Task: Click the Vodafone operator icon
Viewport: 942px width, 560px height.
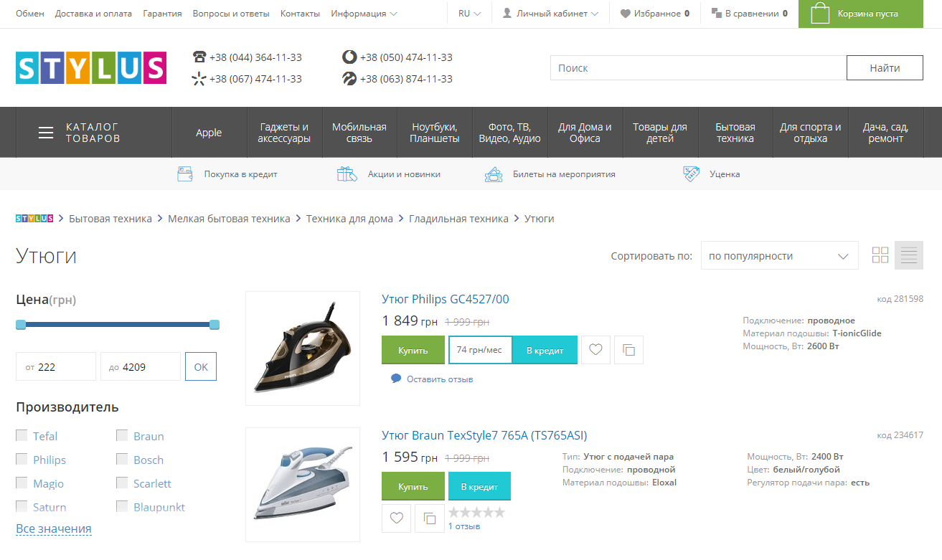Action: (x=349, y=57)
